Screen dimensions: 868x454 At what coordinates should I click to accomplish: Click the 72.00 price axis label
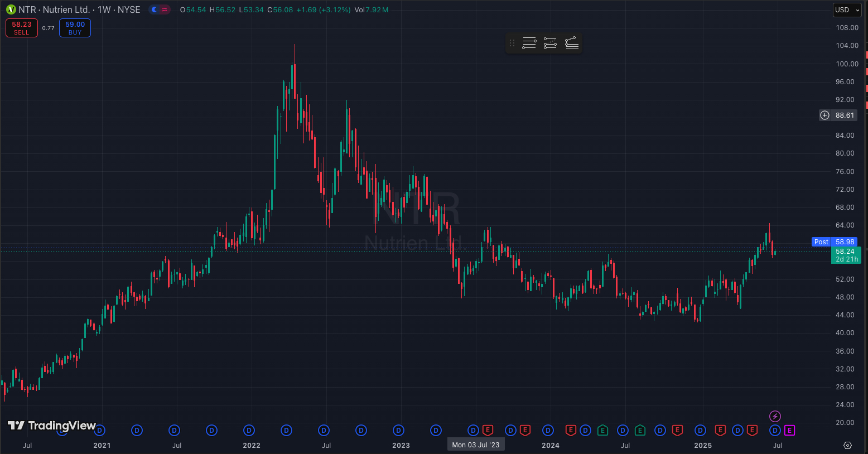(845, 190)
